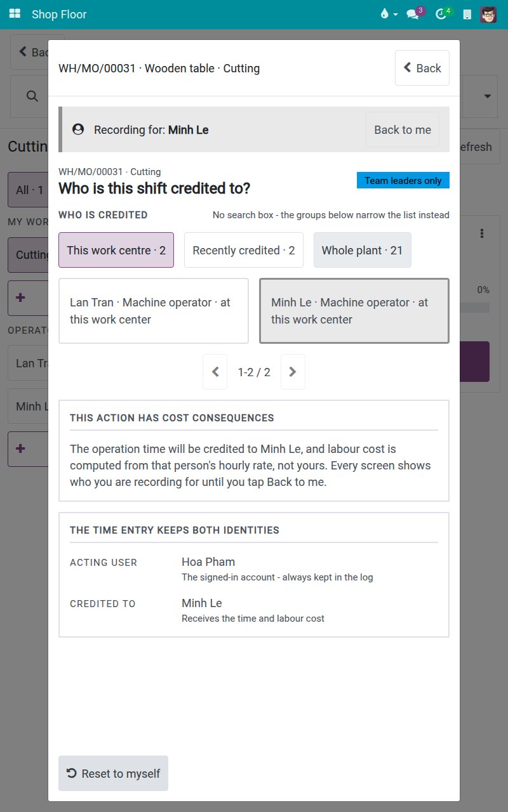Go to previous page of operators
Image resolution: width=508 pixels, height=812 pixels.
click(x=215, y=372)
